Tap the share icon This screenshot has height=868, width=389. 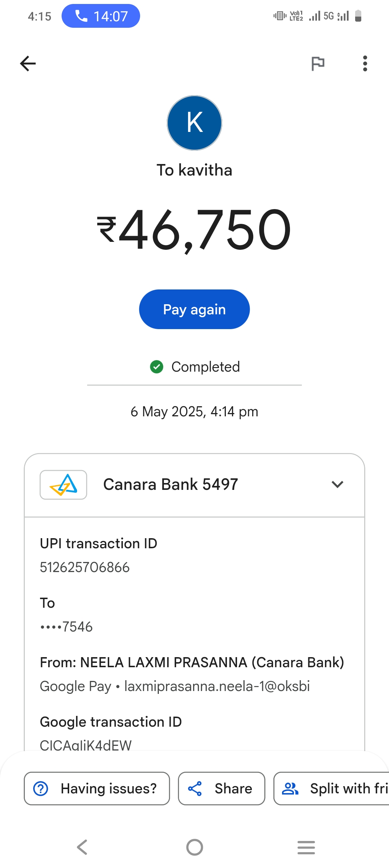tap(195, 788)
